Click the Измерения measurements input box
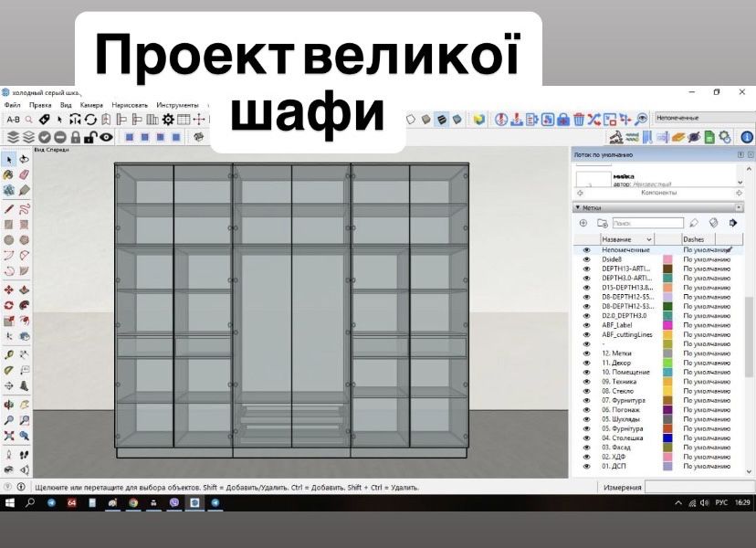The width and height of the screenshot is (756, 548). pos(699,487)
